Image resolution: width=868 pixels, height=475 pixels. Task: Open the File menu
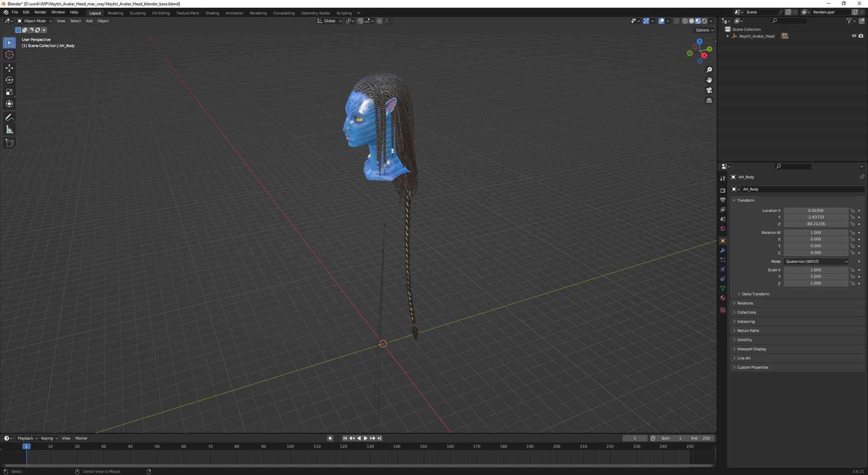pyautogui.click(x=15, y=12)
